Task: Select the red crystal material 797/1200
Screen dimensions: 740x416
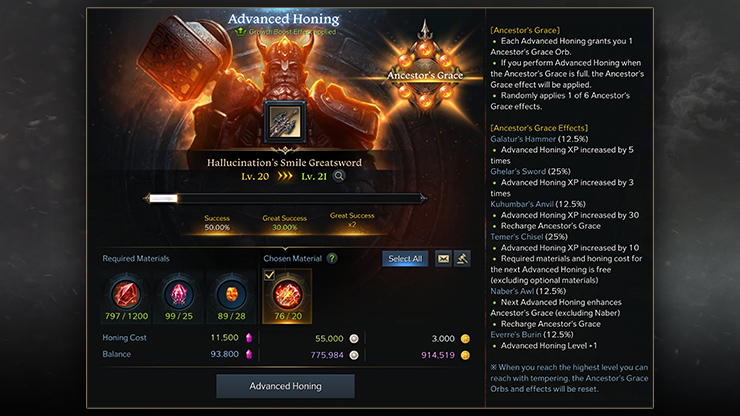Action: tap(126, 294)
